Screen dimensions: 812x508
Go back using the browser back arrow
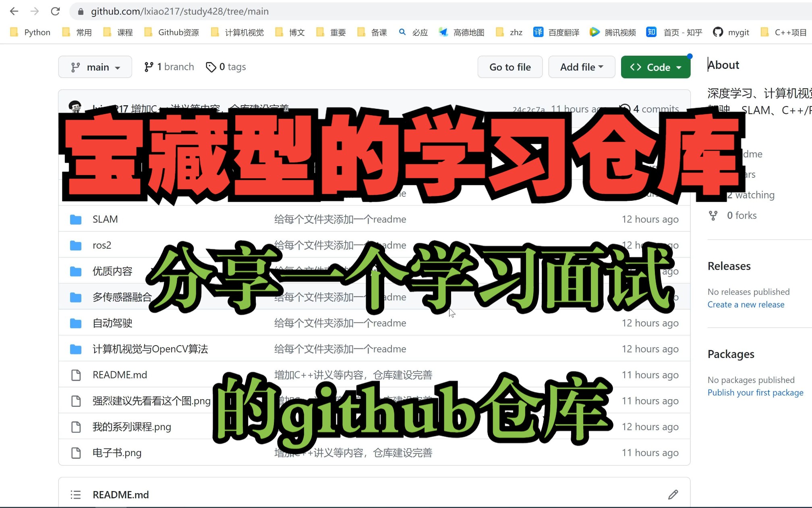click(14, 11)
